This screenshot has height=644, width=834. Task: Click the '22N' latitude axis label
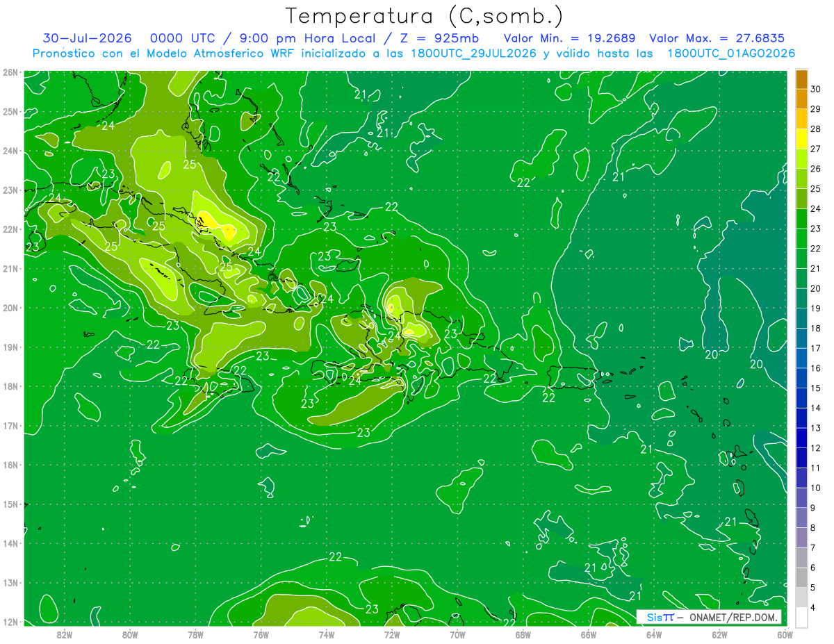coord(10,229)
